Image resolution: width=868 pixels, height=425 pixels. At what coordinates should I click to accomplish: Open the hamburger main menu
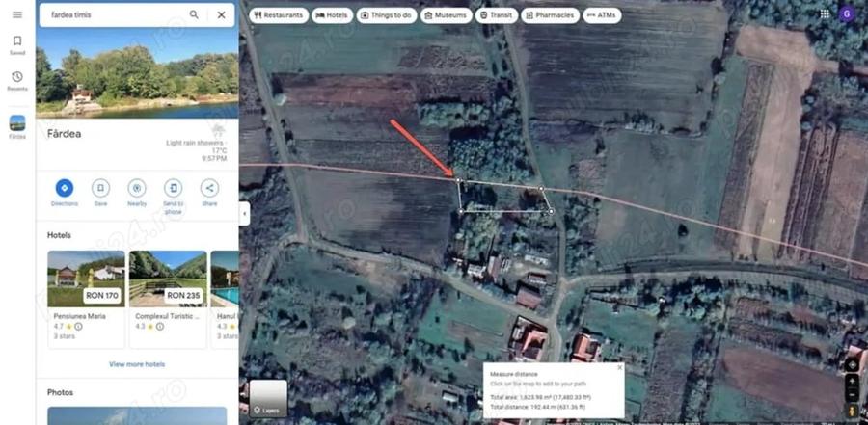click(17, 15)
